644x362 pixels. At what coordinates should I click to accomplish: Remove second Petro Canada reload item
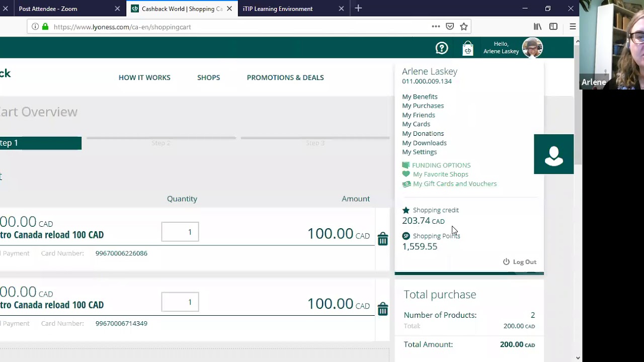click(x=383, y=309)
